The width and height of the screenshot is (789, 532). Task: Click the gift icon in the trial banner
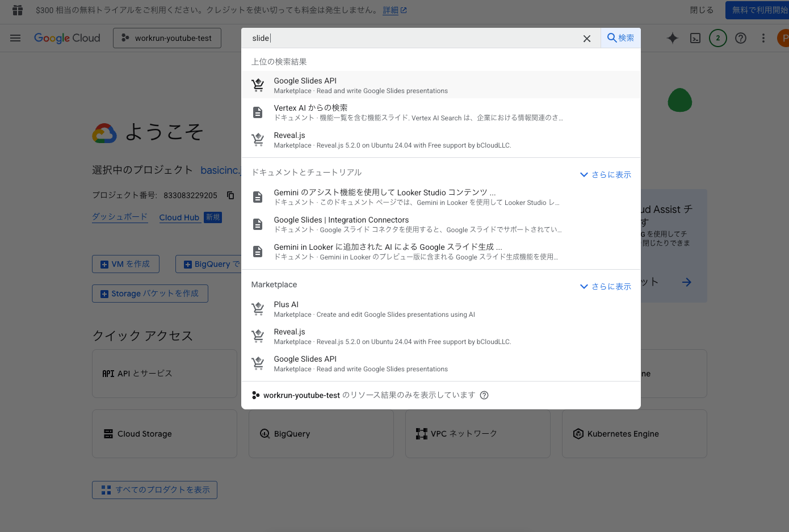(x=18, y=10)
